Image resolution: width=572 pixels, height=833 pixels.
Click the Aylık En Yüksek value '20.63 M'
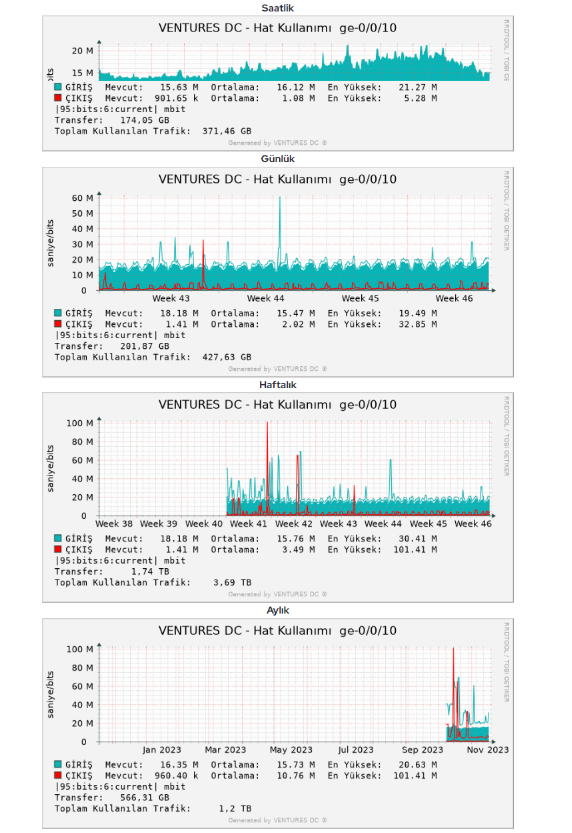coord(418,765)
